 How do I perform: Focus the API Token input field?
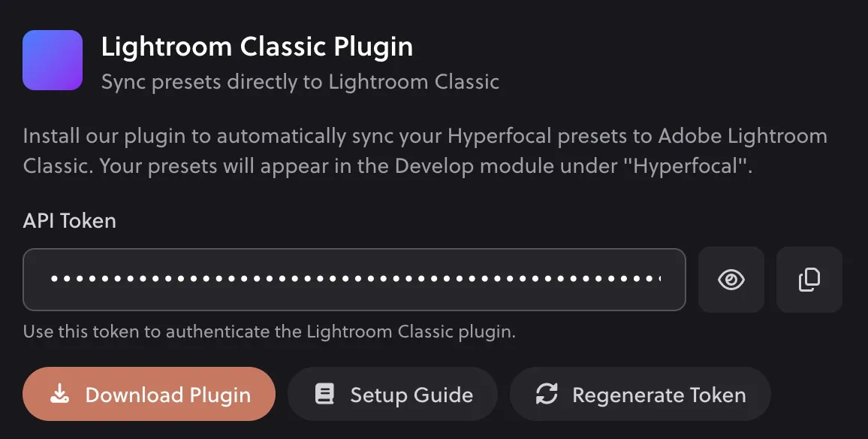(x=354, y=280)
